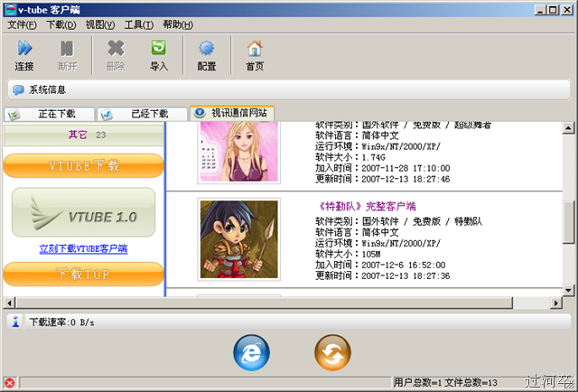578x392 pixels.
Task: Open the 文件(F) menu
Action: 22,24
